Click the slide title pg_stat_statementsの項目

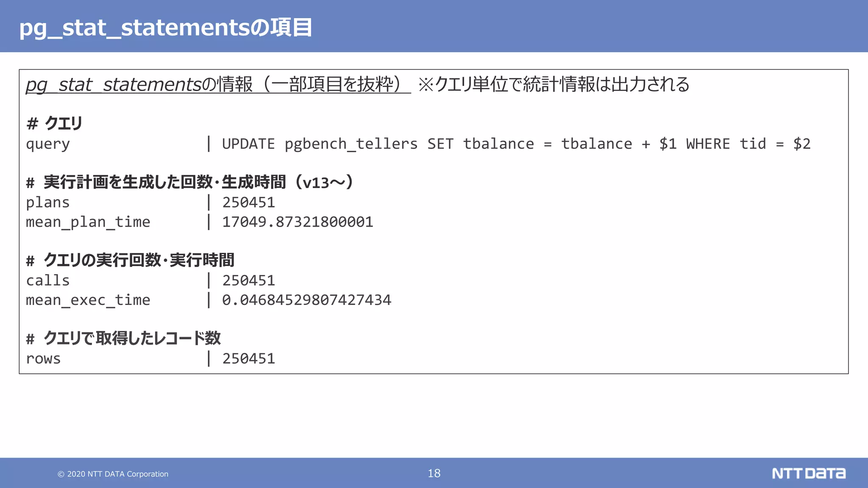coord(165,28)
